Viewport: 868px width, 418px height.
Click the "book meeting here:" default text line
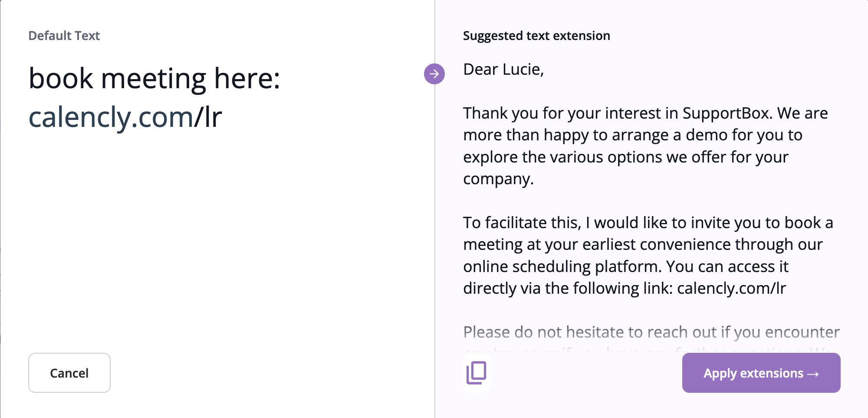154,79
